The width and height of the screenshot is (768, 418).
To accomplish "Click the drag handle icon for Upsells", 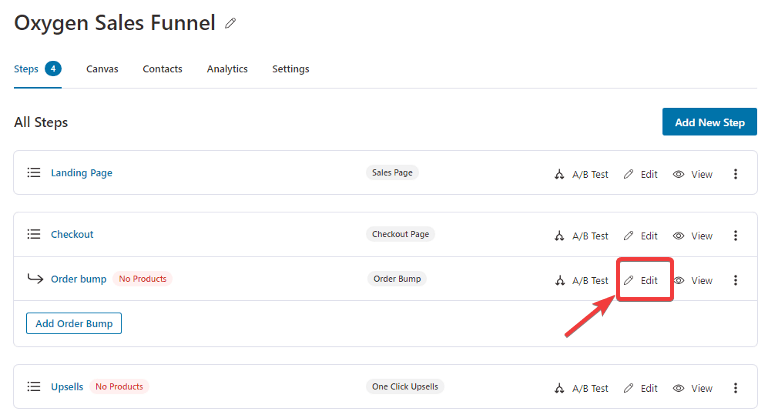I will pyautogui.click(x=34, y=387).
